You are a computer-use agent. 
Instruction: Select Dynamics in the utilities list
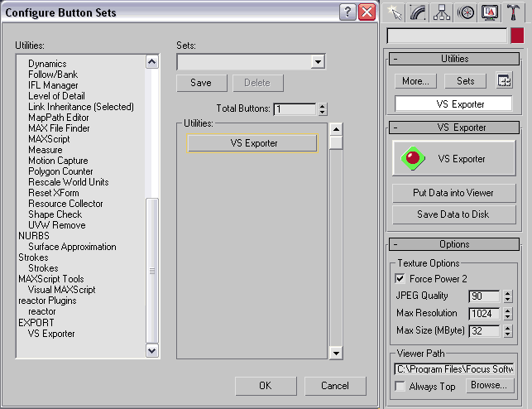[x=47, y=64]
